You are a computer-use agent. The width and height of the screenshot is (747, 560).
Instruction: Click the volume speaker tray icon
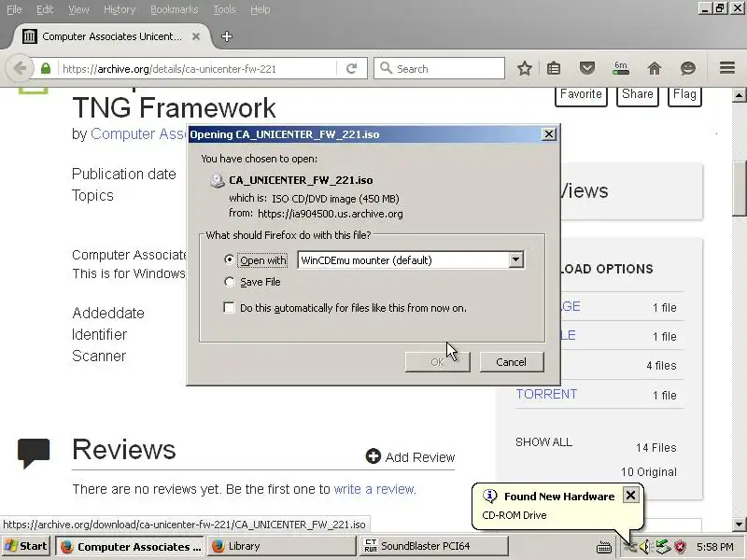(645, 546)
